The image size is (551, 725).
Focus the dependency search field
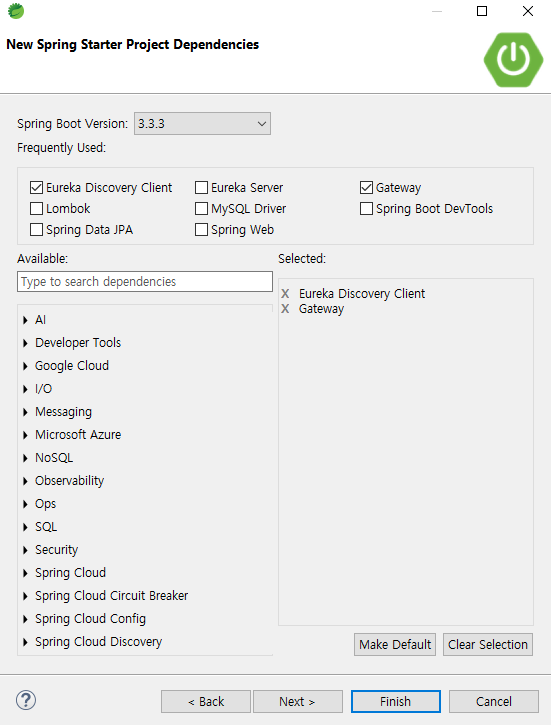(145, 282)
